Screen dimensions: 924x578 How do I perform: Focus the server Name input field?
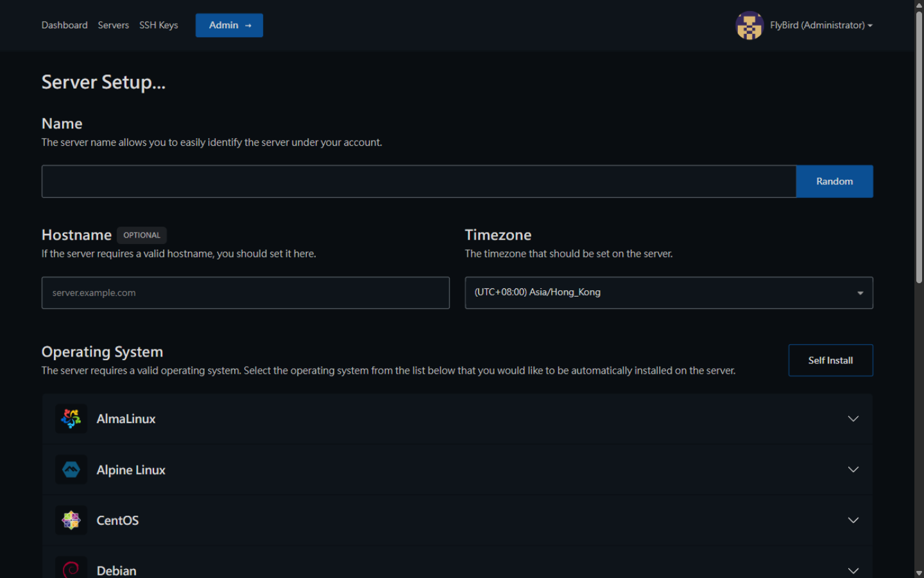[419, 181]
